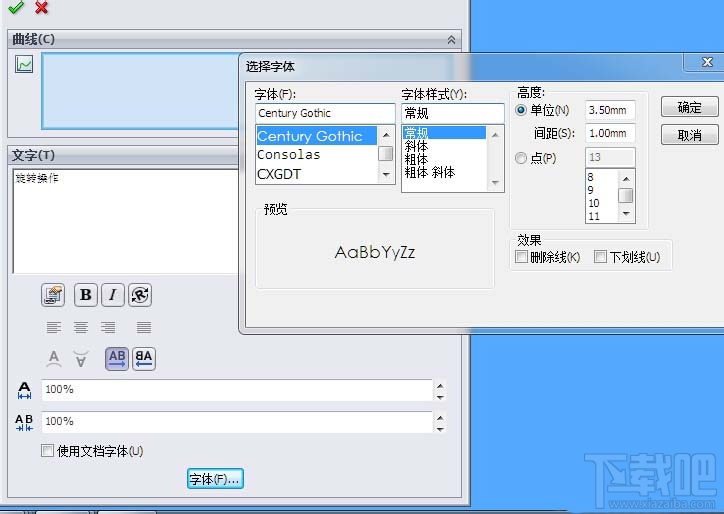
Task: Close the 选择字体 dialog
Action: tap(707, 62)
